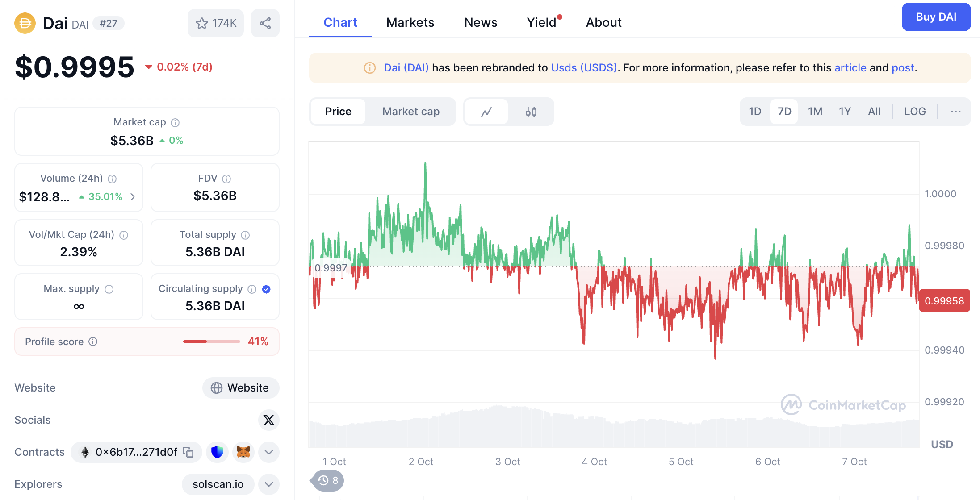Click the Profile score progress bar
The width and height of the screenshot is (980, 500).
pos(211,342)
